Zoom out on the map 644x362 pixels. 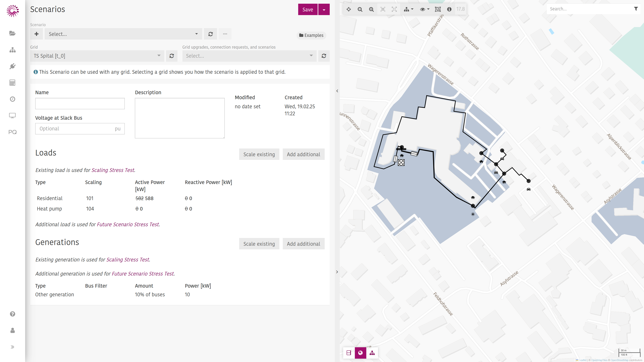coord(360,9)
